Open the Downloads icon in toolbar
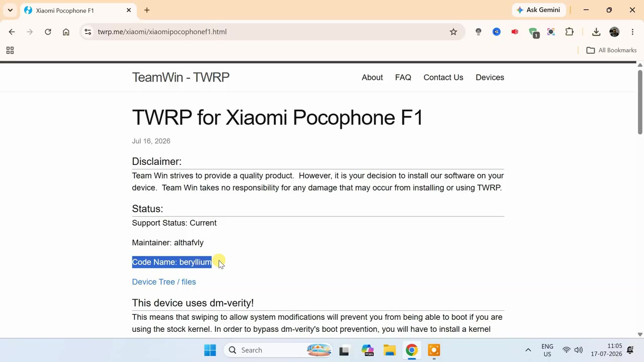 [596, 32]
